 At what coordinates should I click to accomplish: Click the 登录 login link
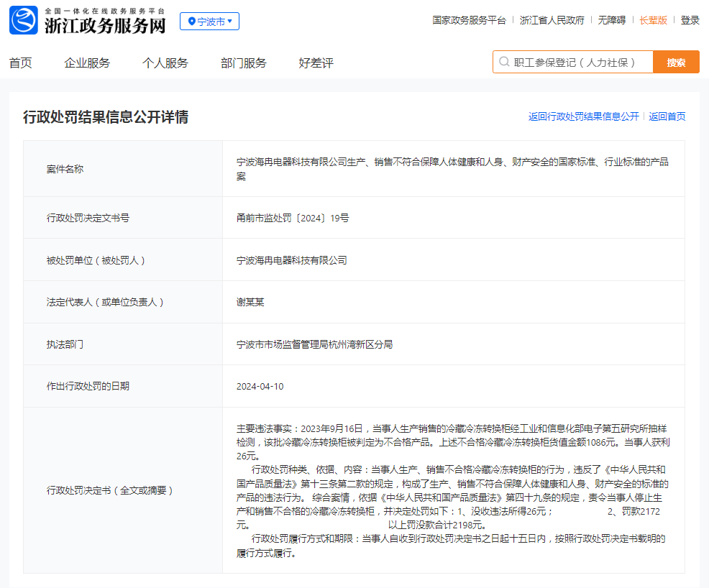click(x=690, y=20)
